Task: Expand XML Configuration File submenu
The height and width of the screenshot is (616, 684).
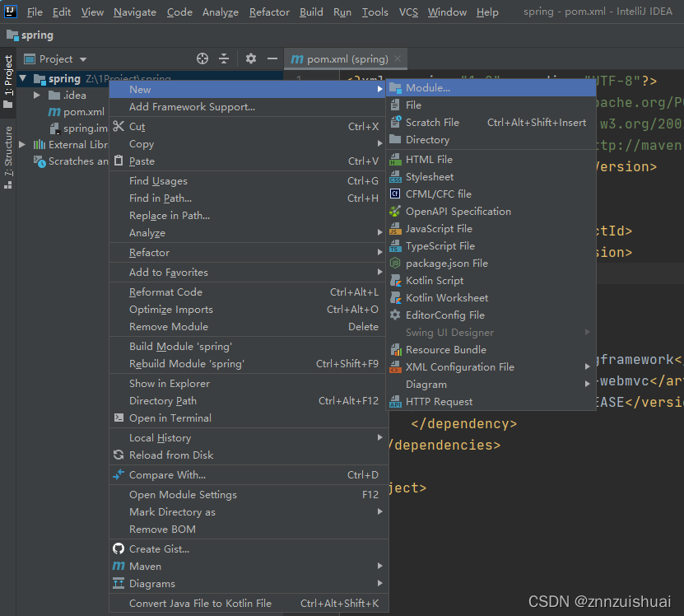Action: click(x=491, y=367)
